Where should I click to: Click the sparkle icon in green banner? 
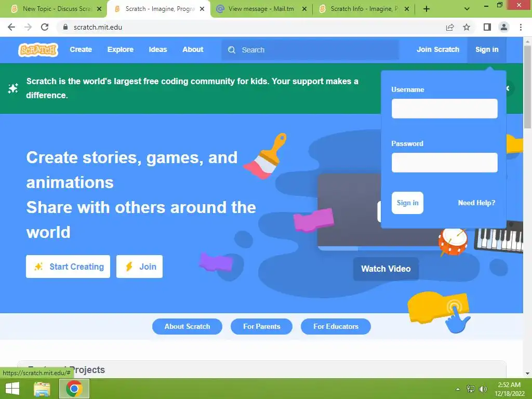(13, 88)
